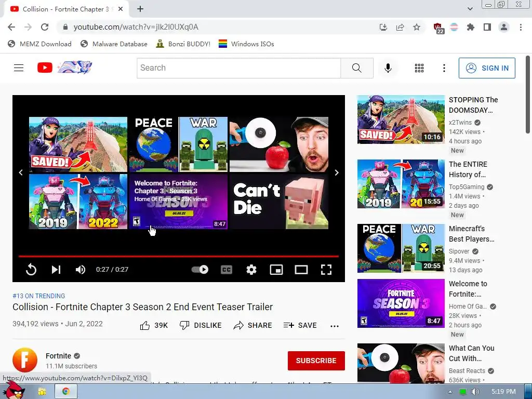
Task: Open the ad blocker extension showing 22
Action: tap(438, 28)
